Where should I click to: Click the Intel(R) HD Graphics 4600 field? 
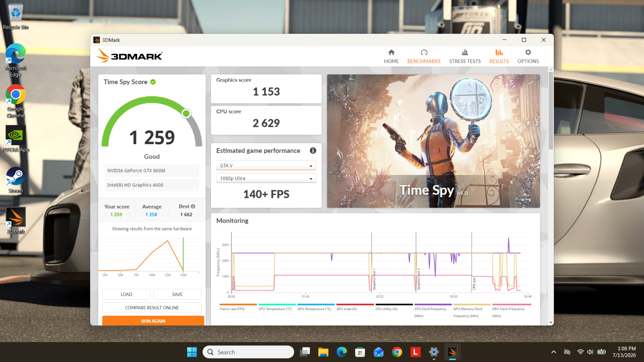152,185
